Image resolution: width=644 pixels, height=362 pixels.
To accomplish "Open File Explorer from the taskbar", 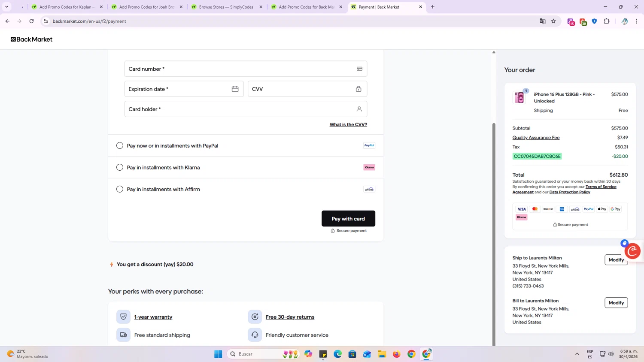I will (x=382, y=354).
